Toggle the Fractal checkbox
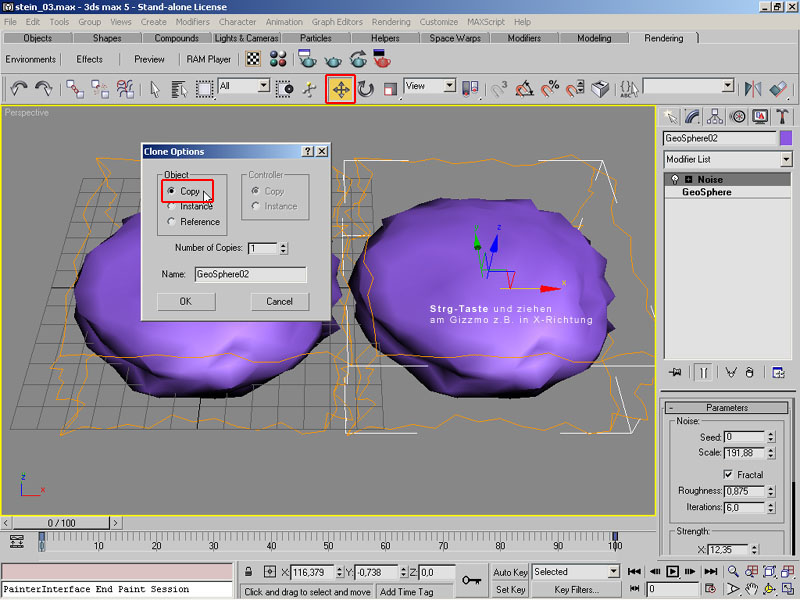800x600 pixels. pyautogui.click(x=727, y=474)
